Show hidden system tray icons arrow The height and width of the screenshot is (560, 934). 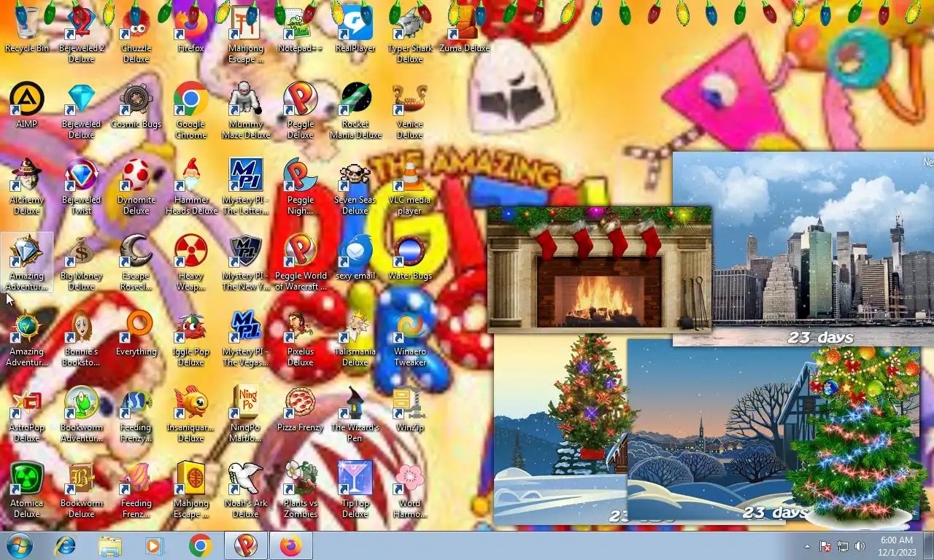807,546
